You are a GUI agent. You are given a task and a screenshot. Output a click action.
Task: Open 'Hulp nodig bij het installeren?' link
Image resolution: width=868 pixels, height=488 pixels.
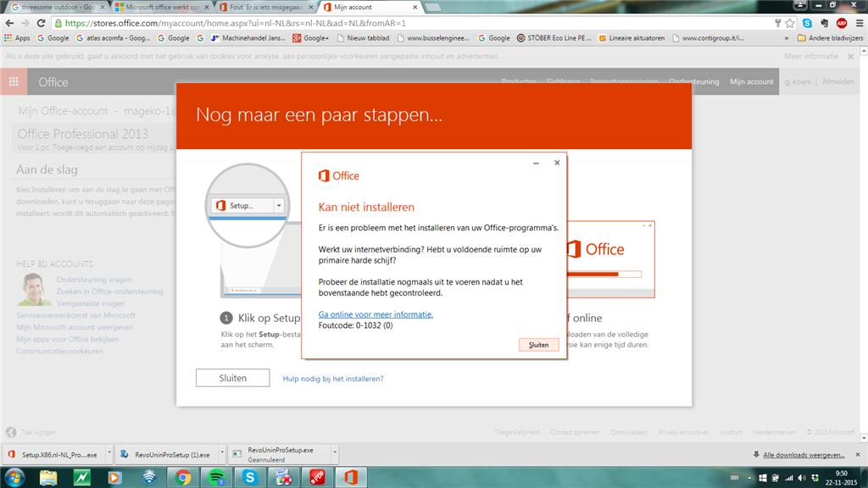point(332,379)
